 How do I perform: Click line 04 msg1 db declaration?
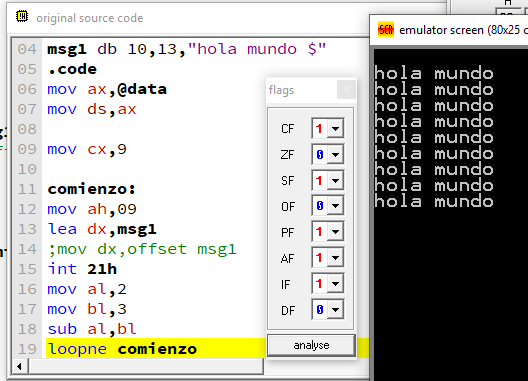click(187, 49)
